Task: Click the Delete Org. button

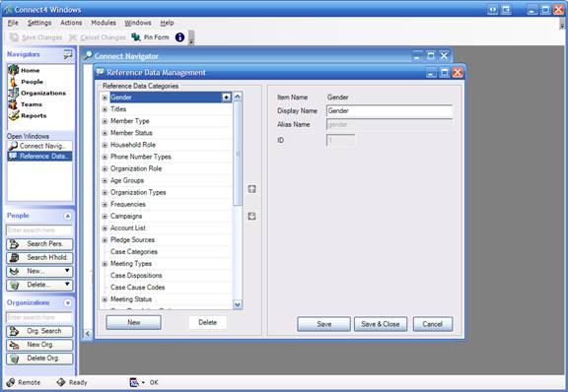Action: tap(39, 359)
